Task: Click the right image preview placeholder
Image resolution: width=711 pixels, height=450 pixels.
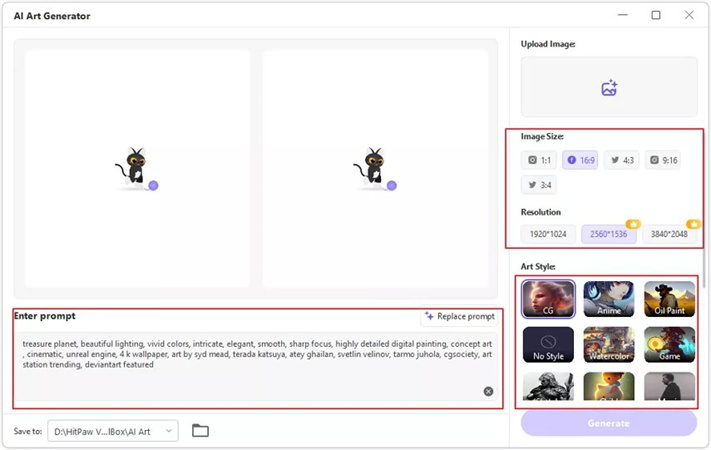Action: click(375, 168)
